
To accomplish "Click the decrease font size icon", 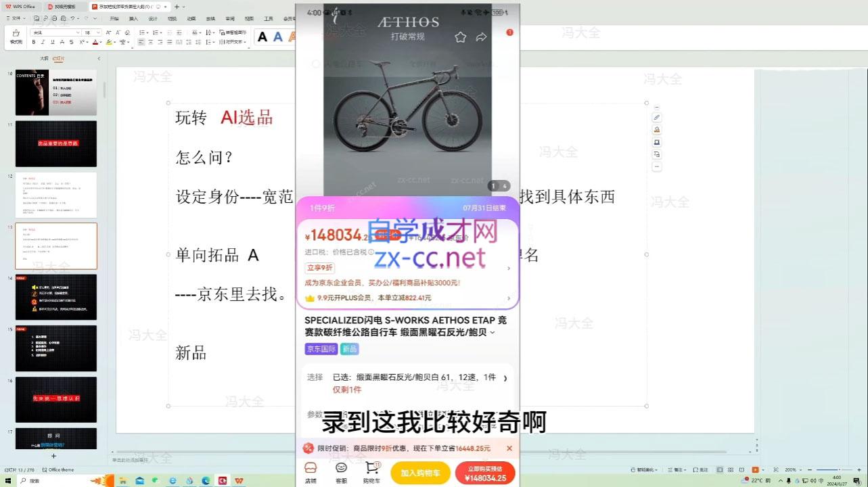I will coord(118,32).
